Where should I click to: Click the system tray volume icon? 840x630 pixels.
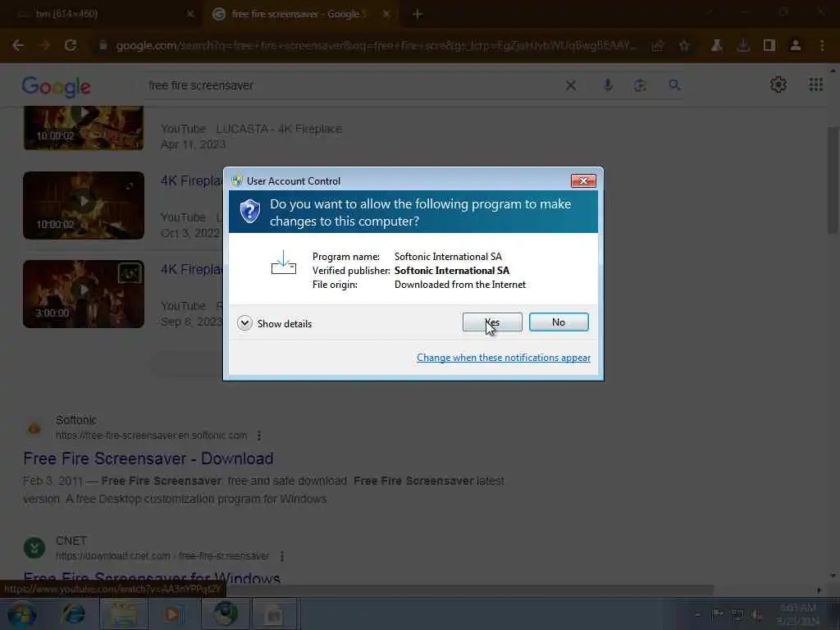(x=756, y=615)
